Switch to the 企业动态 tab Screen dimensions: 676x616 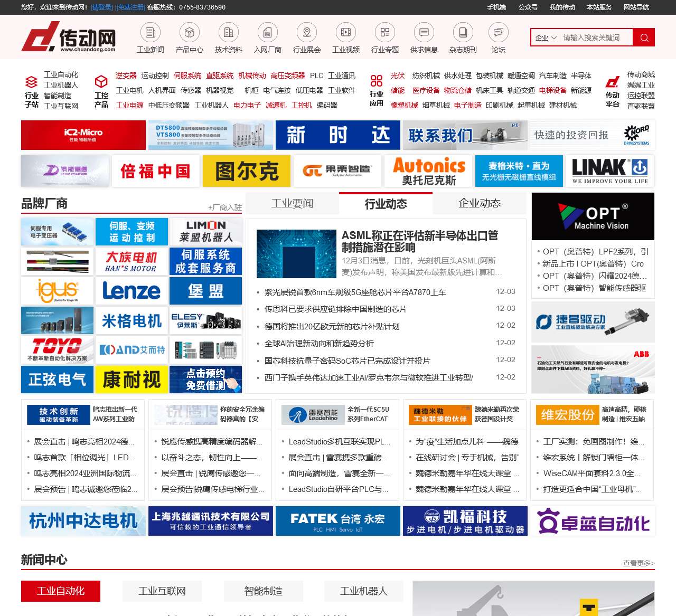478,203
